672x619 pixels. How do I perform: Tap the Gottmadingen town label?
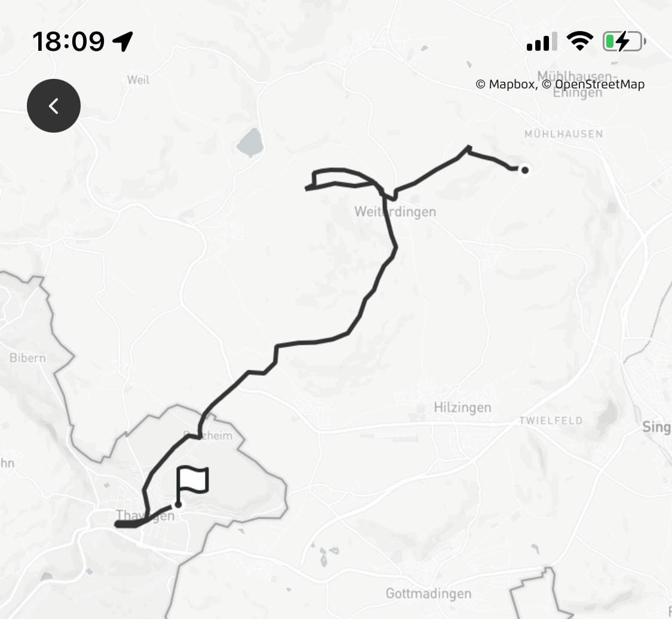(x=428, y=594)
